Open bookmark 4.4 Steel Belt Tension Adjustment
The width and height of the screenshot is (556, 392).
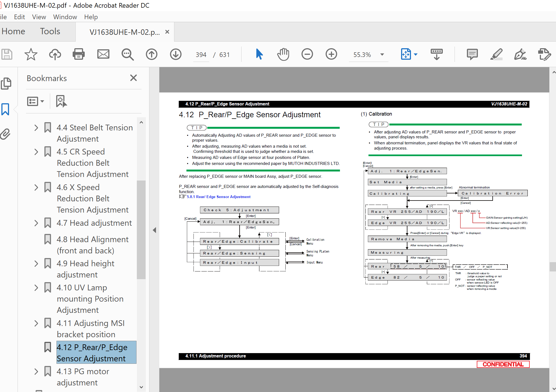click(x=95, y=133)
